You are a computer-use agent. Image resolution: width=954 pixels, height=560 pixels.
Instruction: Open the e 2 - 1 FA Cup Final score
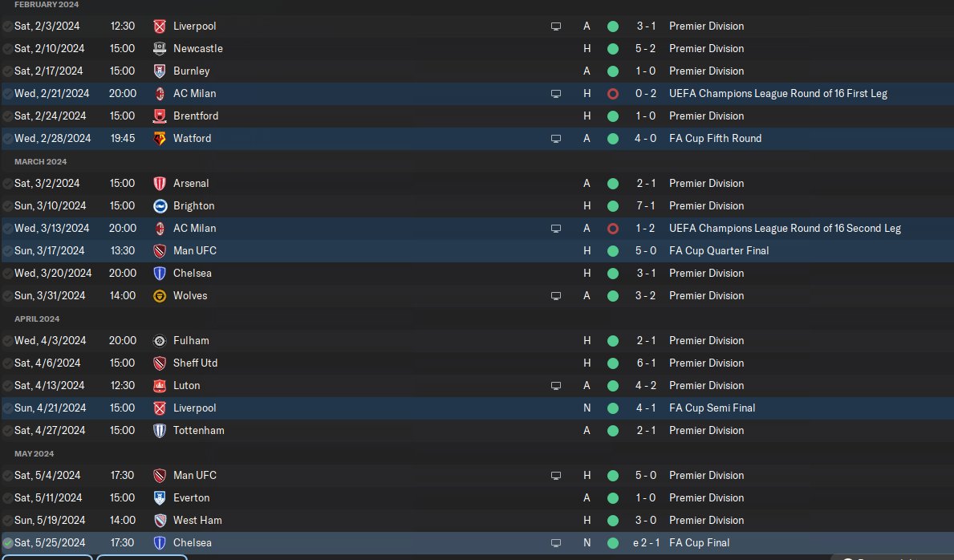646,542
